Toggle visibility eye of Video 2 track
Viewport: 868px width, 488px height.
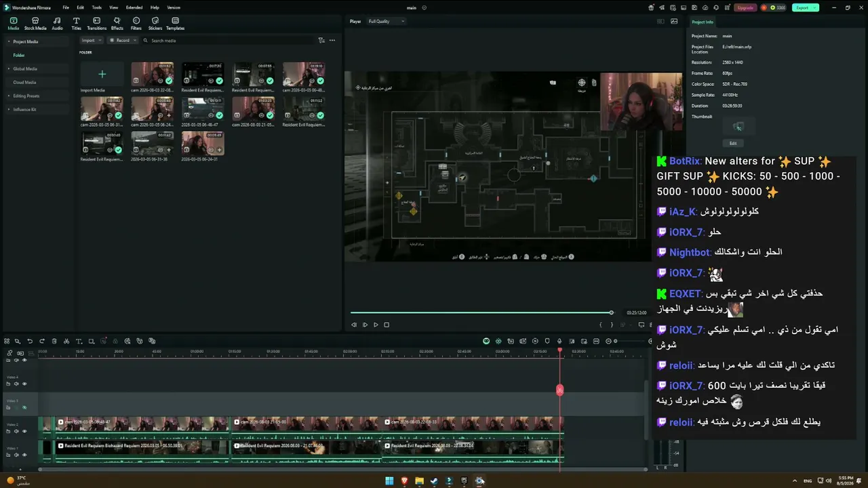point(24,431)
